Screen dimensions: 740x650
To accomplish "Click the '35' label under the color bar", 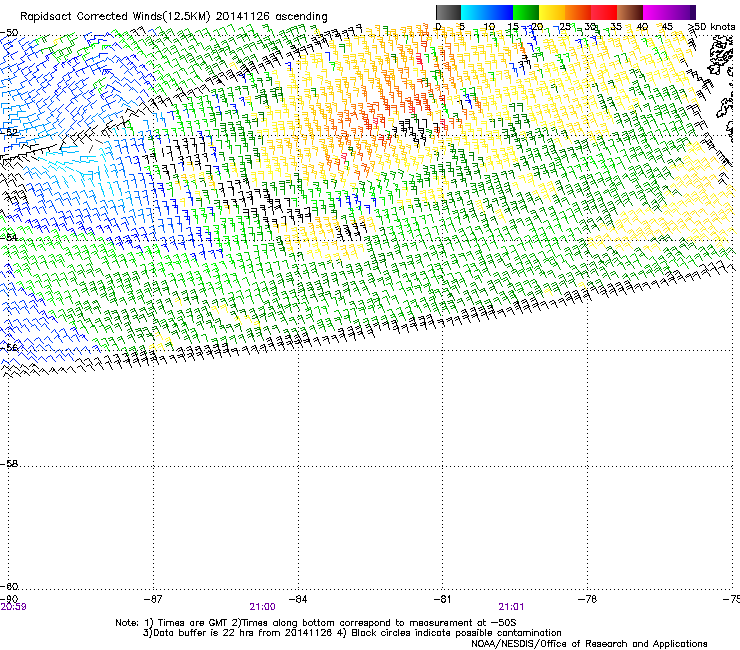I will click(x=616, y=27).
